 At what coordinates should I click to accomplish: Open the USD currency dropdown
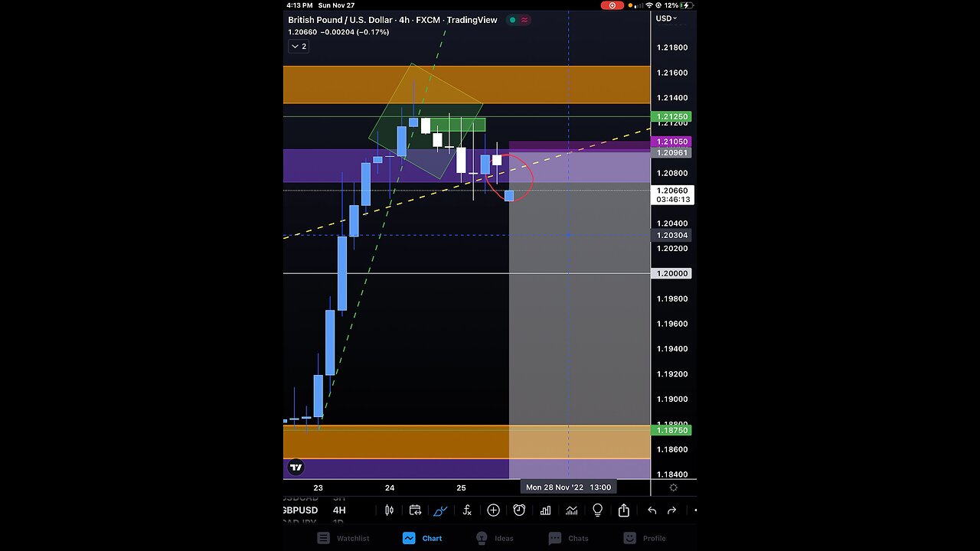(666, 18)
